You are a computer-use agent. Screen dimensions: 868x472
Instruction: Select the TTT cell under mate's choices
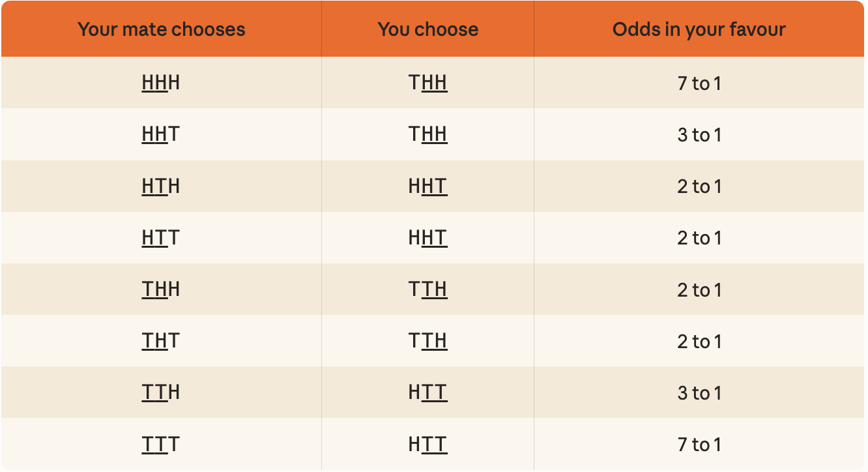[161, 445]
